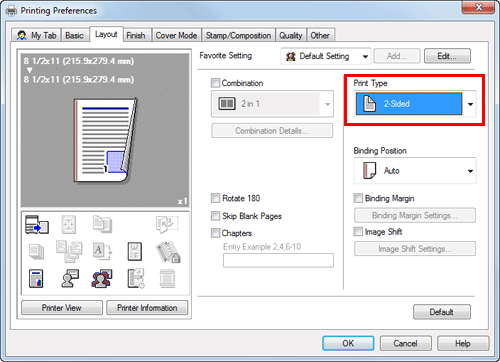Click the Printer Information button
Viewport: 500px width, 362px height.
pos(147,308)
